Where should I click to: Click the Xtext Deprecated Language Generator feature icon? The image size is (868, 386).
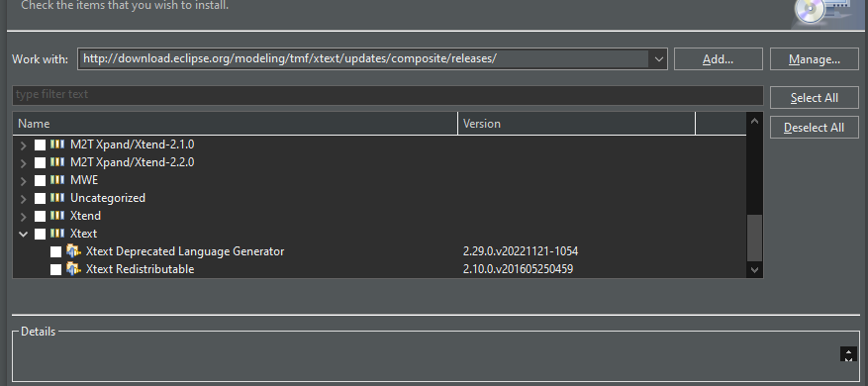click(73, 250)
